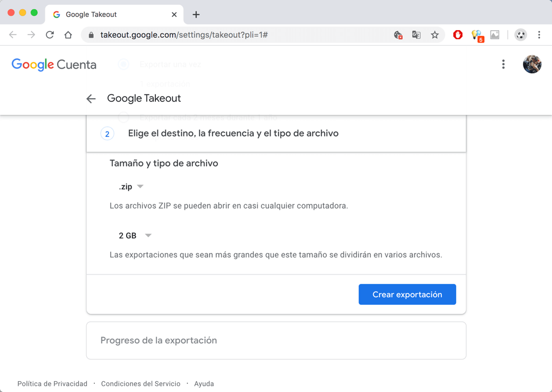Open a new browser tab with plus

(196, 15)
